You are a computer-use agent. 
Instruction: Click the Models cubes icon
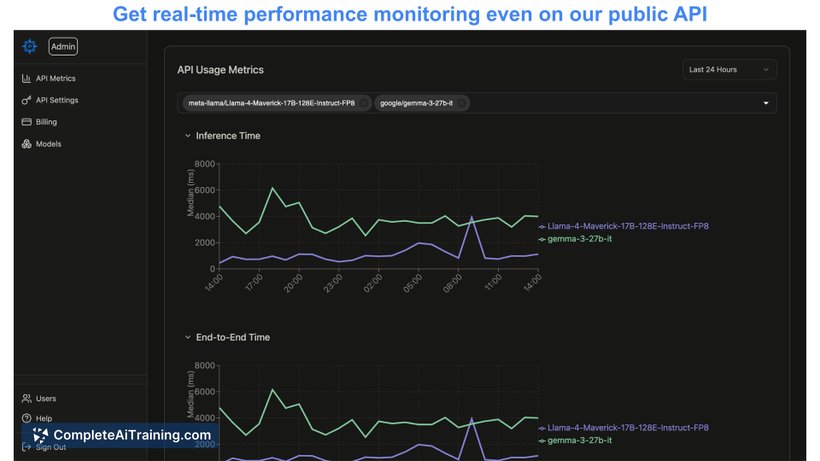(26, 144)
